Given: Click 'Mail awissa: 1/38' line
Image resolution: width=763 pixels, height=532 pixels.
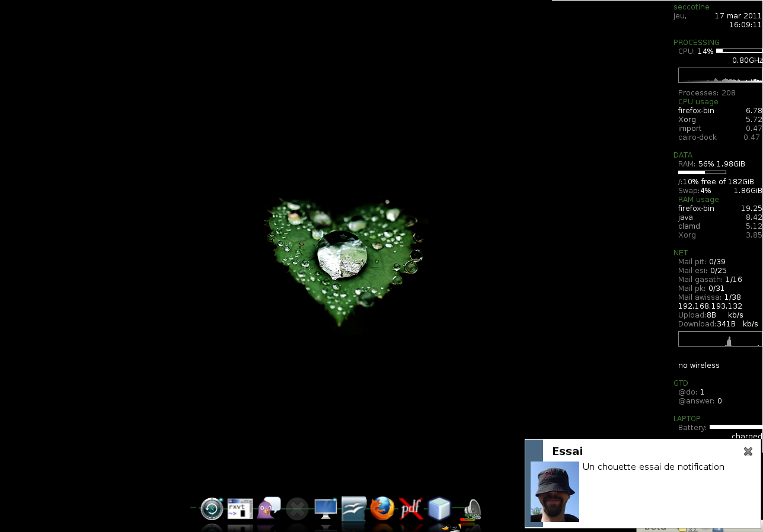Looking at the screenshot, I should tap(710, 297).
